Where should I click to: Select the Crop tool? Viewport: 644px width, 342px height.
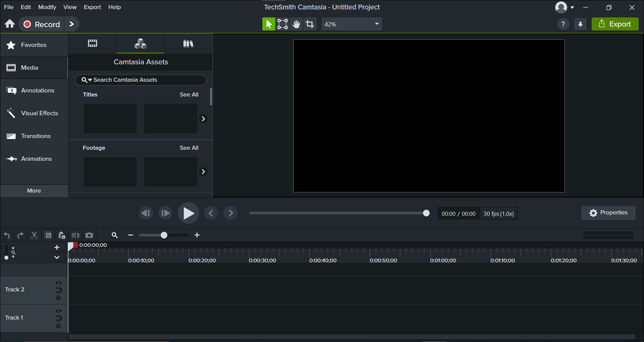tap(310, 24)
